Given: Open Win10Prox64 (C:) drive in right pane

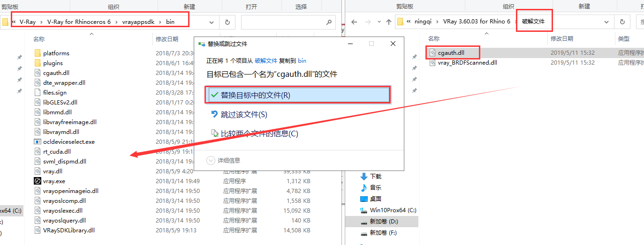Looking at the screenshot, I should tap(393, 210).
